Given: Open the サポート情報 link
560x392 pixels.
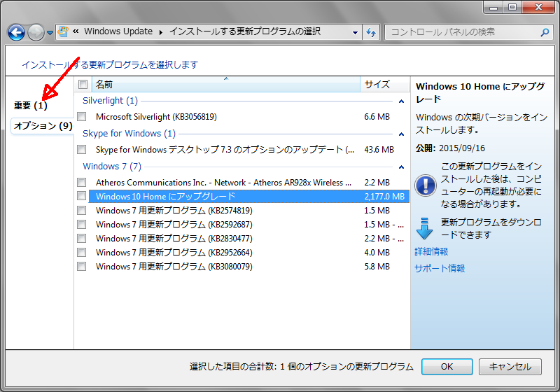Looking at the screenshot, I should 440,269.
